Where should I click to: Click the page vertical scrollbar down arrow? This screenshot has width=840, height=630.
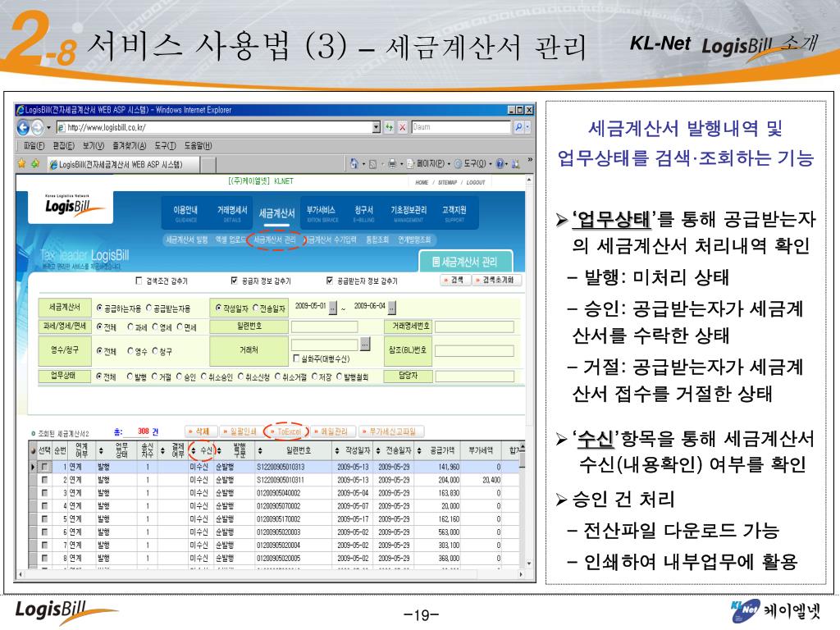click(x=529, y=564)
